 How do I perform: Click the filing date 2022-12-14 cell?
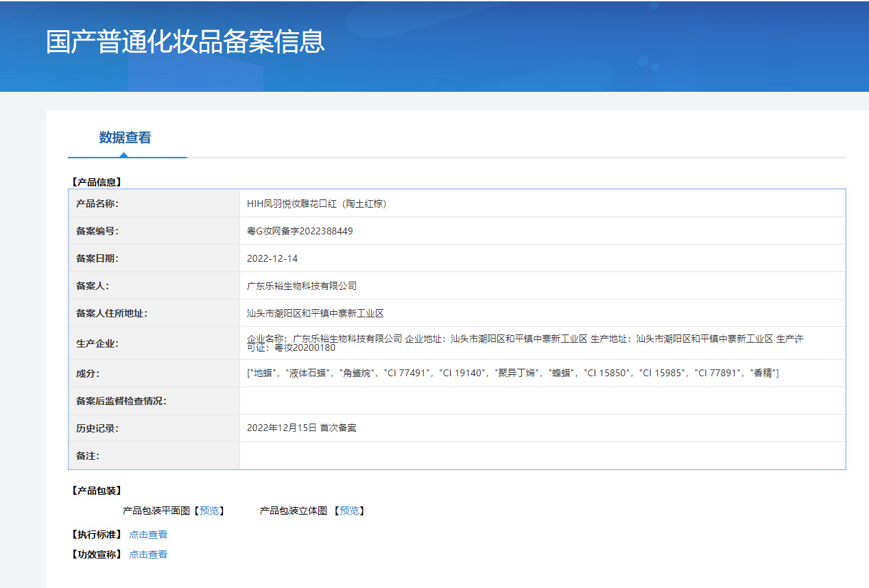point(272,258)
